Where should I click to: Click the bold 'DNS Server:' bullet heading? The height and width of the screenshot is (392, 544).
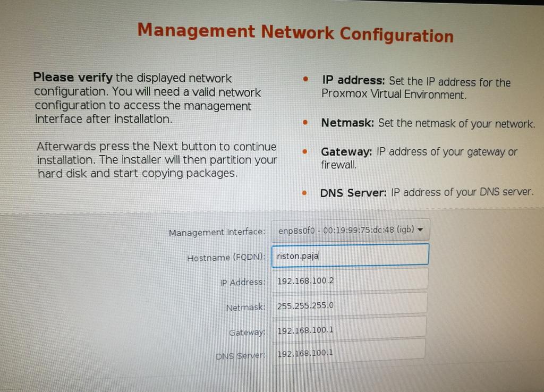tap(353, 192)
